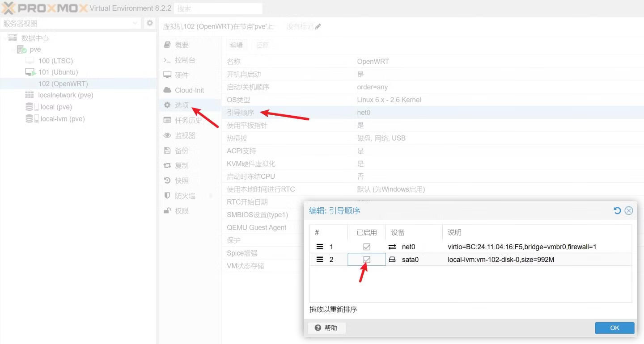The image size is (644, 344).
Task: Collapse the 数据中心 tree node
Action: pyautogui.click(x=4, y=38)
